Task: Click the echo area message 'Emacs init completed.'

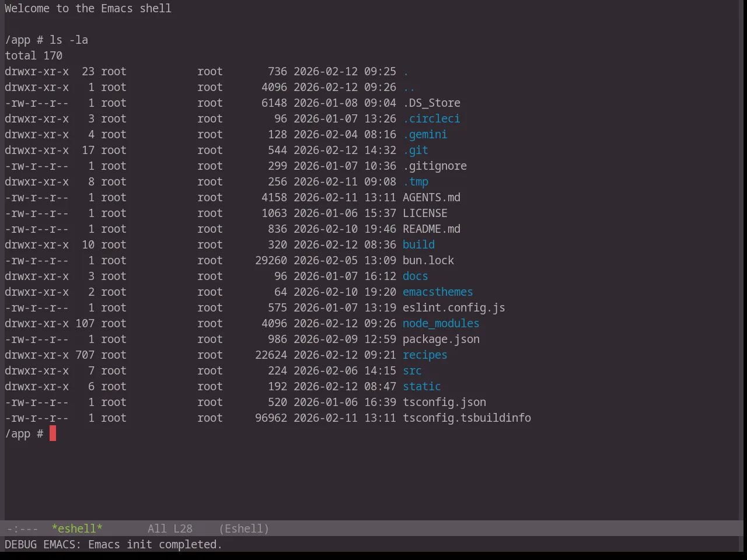Action: click(155, 544)
